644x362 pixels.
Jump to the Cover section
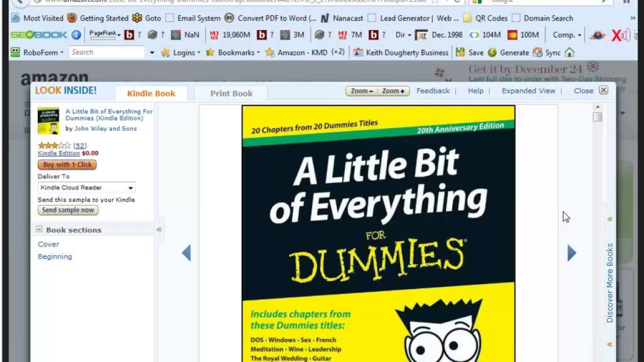[x=48, y=244]
